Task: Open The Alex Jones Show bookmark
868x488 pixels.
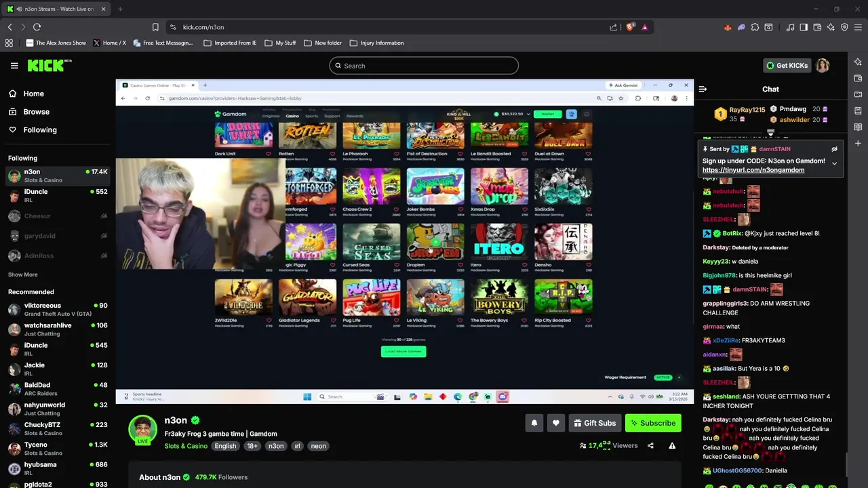Action: pos(56,43)
